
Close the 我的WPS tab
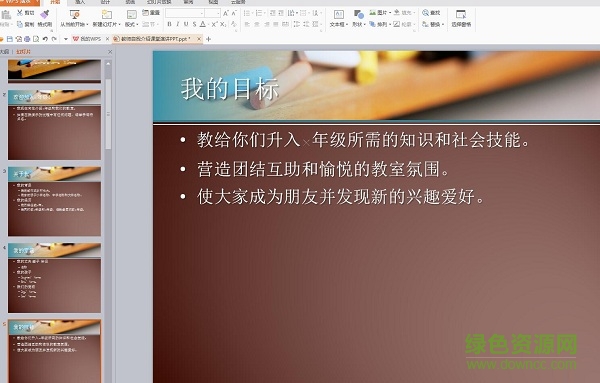click(107, 39)
